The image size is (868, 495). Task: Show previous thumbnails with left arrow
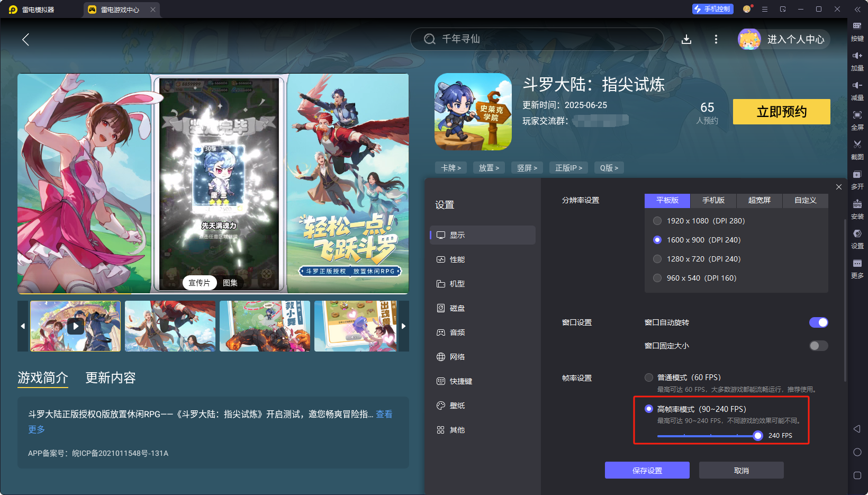pos(23,326)
